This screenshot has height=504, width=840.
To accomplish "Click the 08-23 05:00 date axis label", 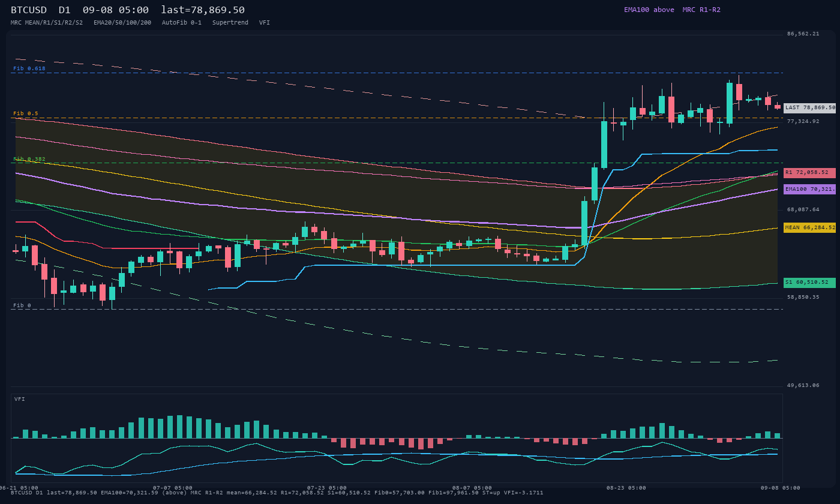I will (626, 488).
